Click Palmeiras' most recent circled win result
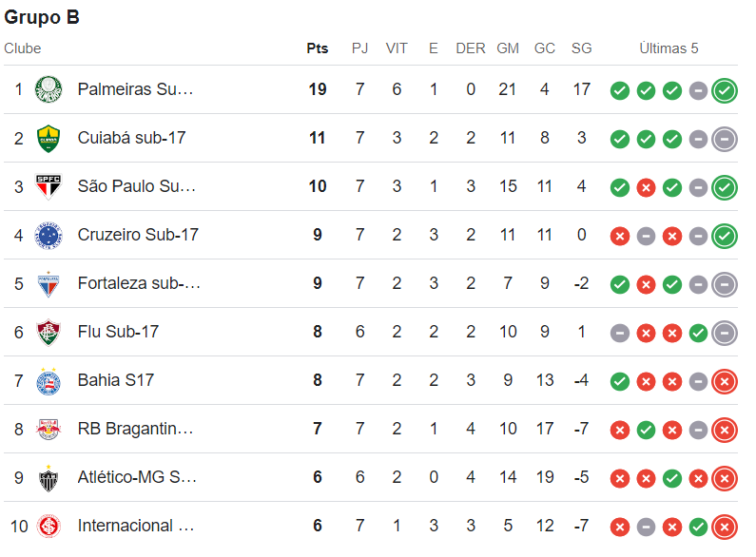The image size is (756, 557). [x=725, y=90]
